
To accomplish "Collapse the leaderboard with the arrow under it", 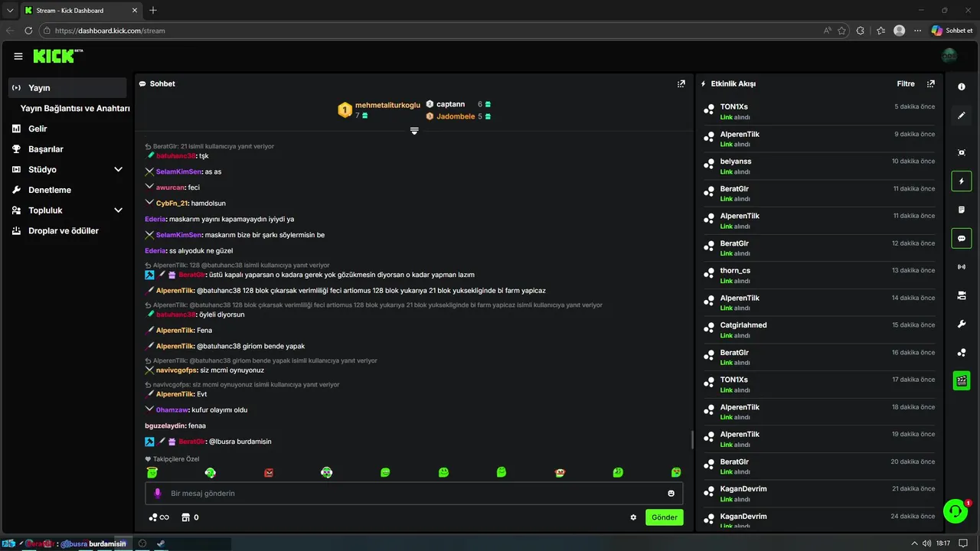I will pos(414,131).
